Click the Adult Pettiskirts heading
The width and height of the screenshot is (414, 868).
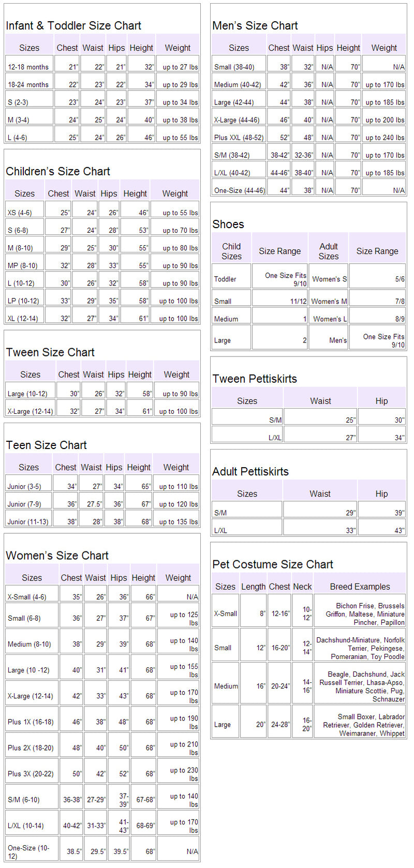tap(250, 471)
